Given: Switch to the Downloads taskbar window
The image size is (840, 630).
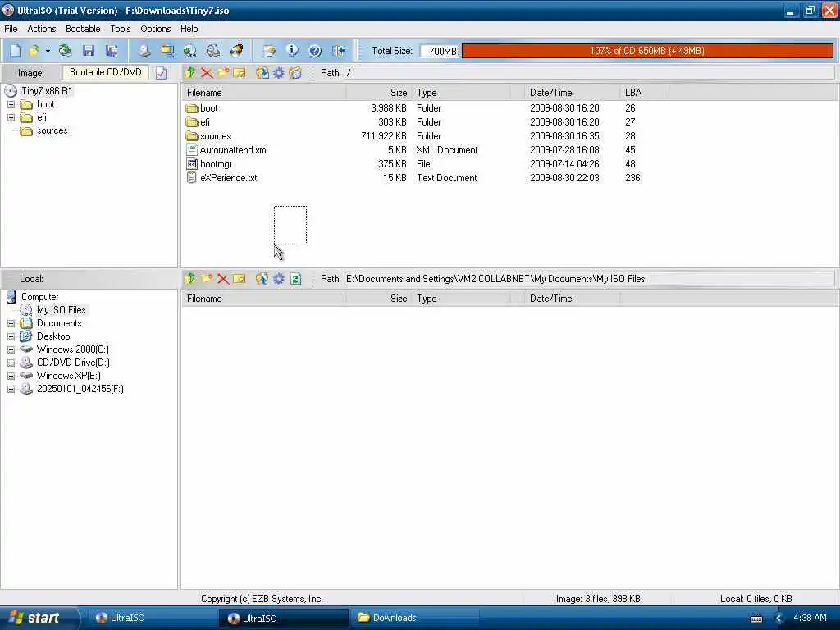Looking at the screenshot, I should click(x=413, y=618).
